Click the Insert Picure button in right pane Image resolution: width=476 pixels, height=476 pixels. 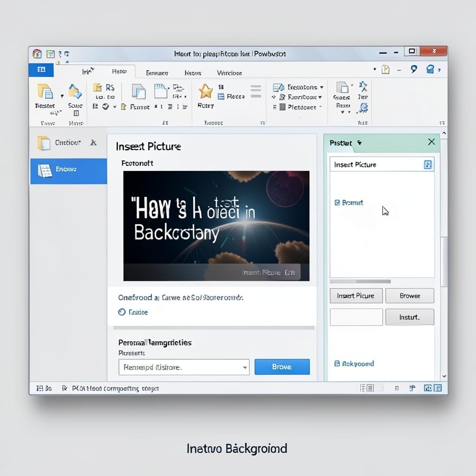[x=356, y=296]
